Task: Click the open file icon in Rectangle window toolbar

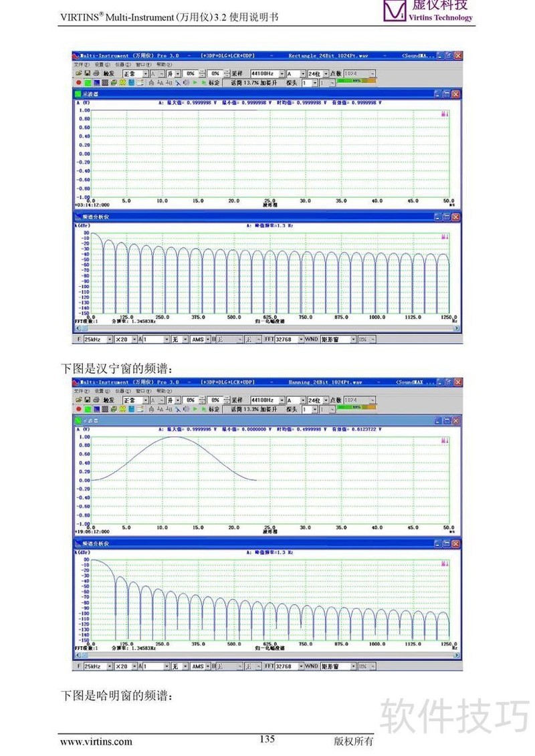Action: (x=78, y=73)
